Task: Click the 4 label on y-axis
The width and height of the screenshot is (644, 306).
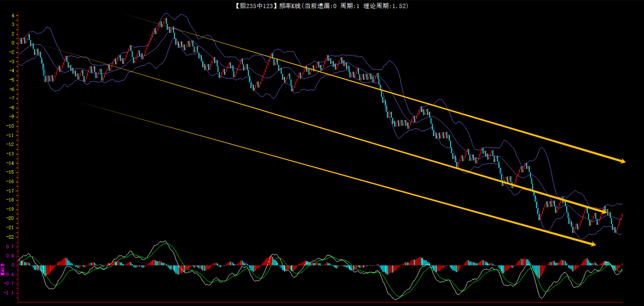Action: pos(13,15)
